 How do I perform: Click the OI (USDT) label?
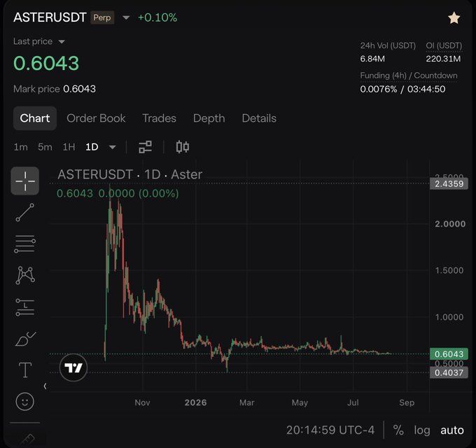tap(444, 45)
